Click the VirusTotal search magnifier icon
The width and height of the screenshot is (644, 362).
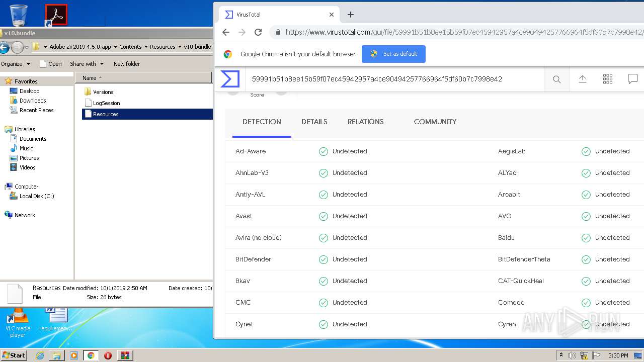pos(556,79)
